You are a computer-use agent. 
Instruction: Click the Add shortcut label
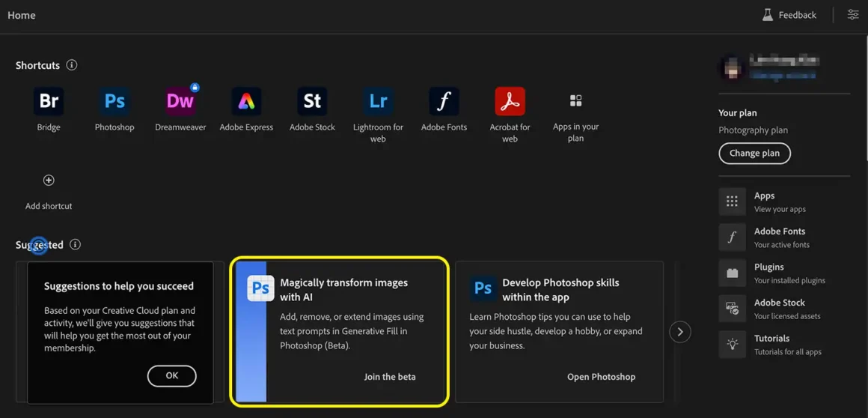tap(49, 206)
